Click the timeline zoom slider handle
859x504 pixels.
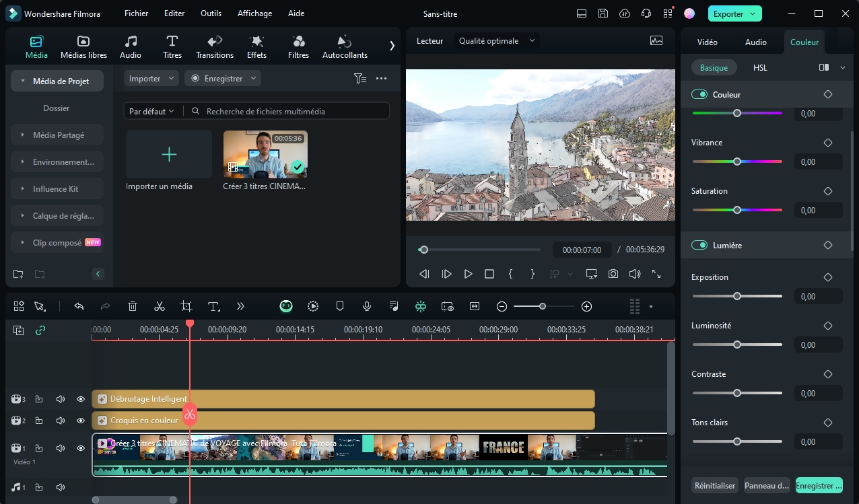tap(542, 306)
